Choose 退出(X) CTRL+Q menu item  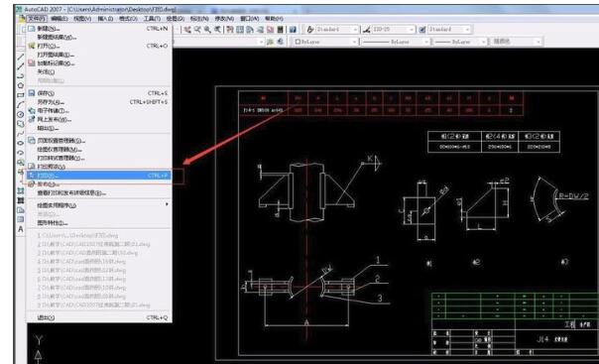[x=98, y=317]
